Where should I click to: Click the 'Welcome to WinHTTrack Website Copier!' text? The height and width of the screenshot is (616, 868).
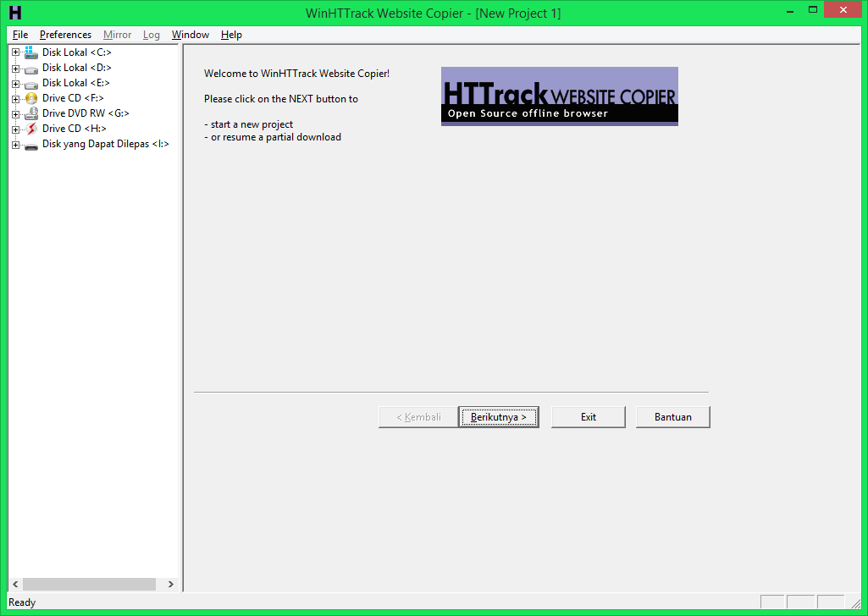(x=296, y=74)
